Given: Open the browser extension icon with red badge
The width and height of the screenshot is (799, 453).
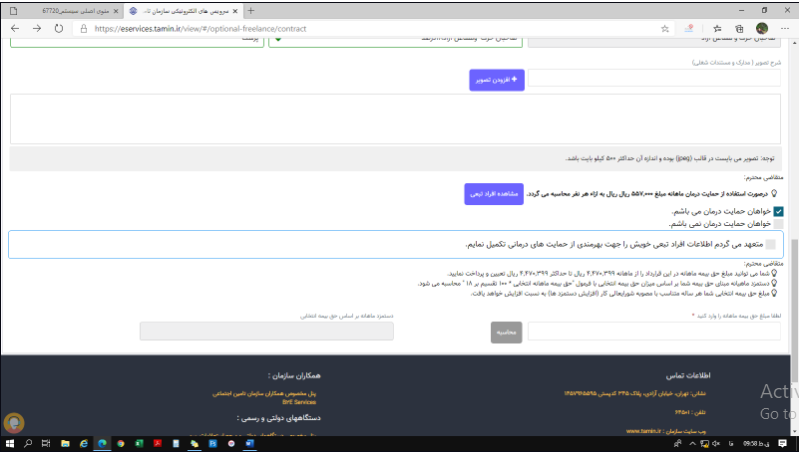Looking at the screenshot, I should pyautogui.click(x=689, y=29).
